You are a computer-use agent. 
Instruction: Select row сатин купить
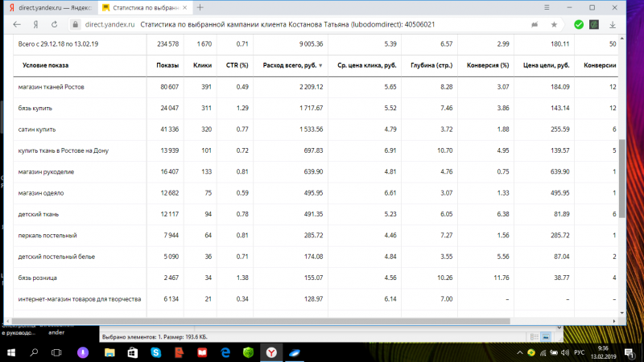click(316, 130)
